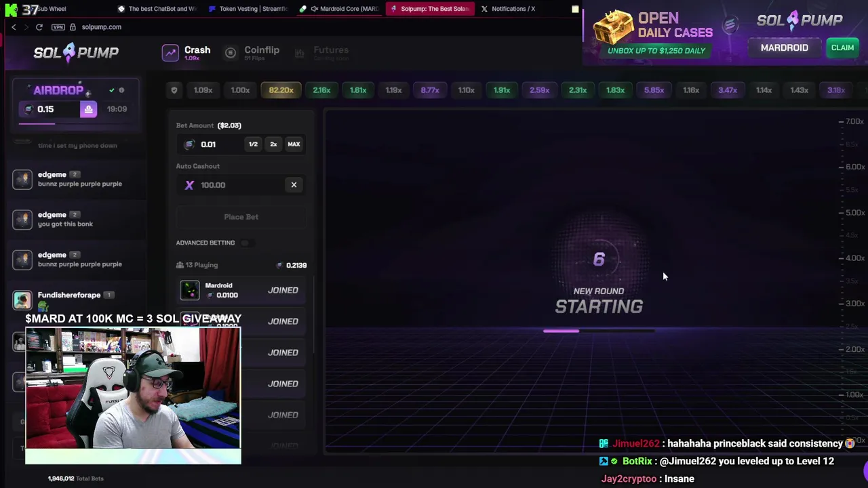Click the purple X multiplier icon

tap(189, 185)
